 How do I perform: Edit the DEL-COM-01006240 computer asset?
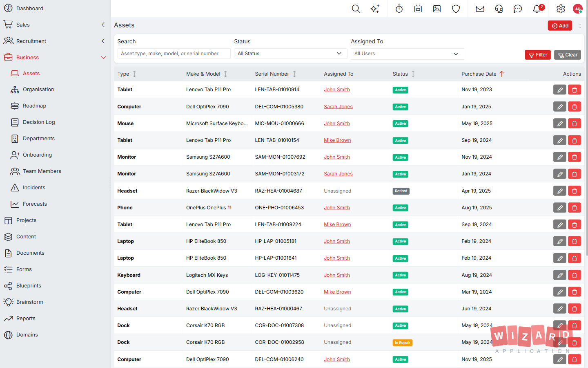point(560,359)
